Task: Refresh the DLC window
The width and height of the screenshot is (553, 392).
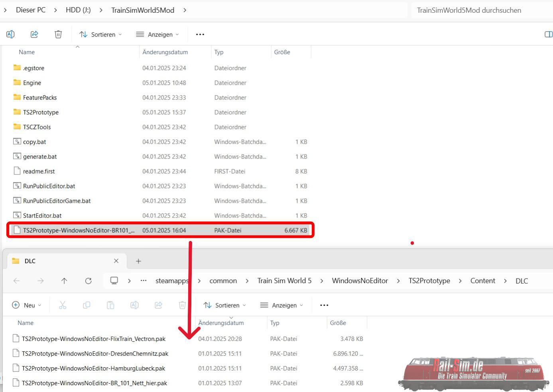Action: click(x=89, y=281)
